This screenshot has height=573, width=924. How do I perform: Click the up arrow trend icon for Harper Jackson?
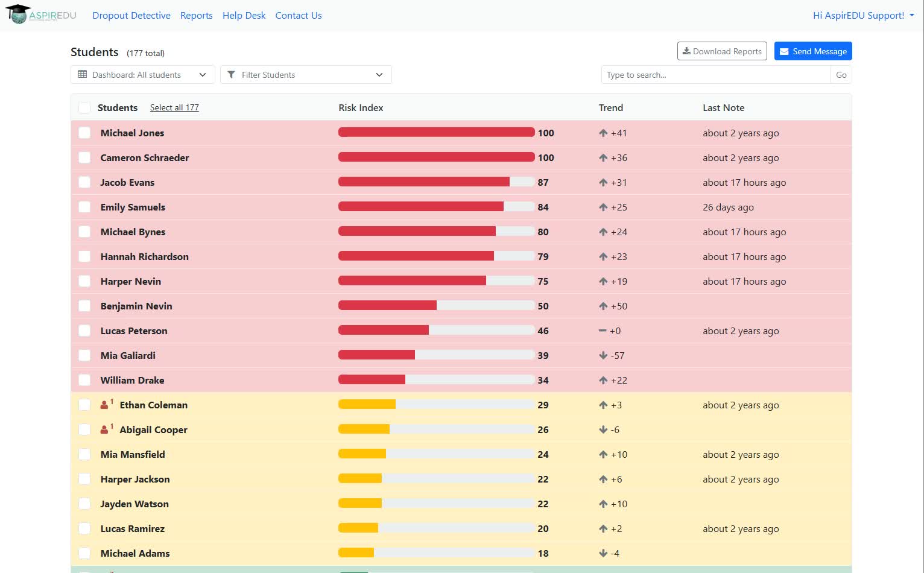603,479
